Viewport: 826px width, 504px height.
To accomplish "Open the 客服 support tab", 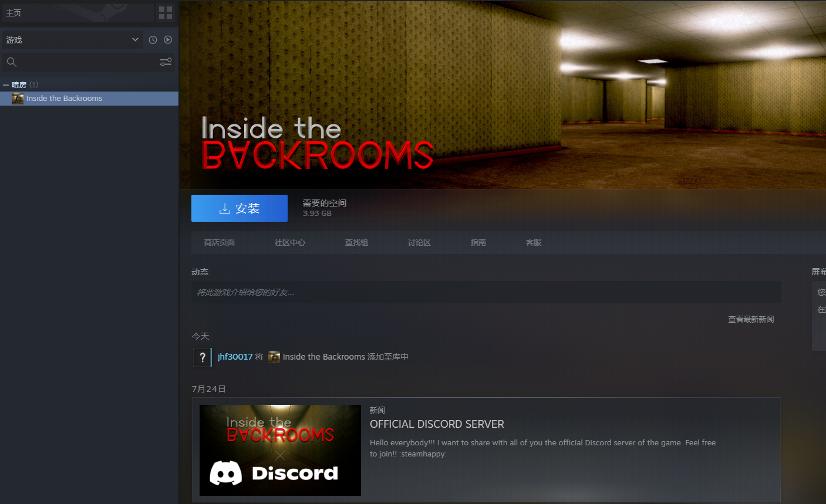I will (x=534, y=242).
